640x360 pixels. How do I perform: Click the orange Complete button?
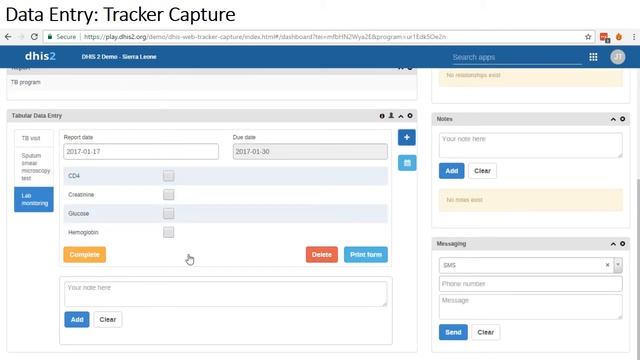(x=84, y=254)
